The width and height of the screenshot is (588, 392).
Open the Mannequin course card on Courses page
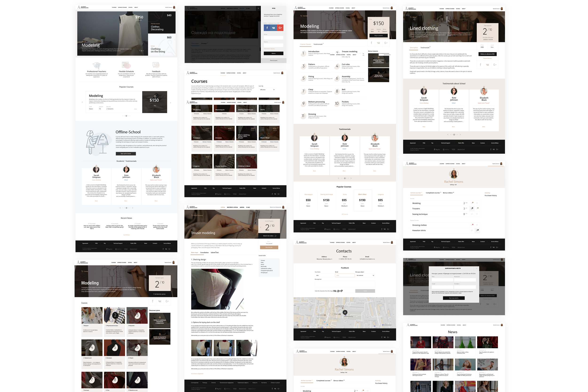coord(224,114)
